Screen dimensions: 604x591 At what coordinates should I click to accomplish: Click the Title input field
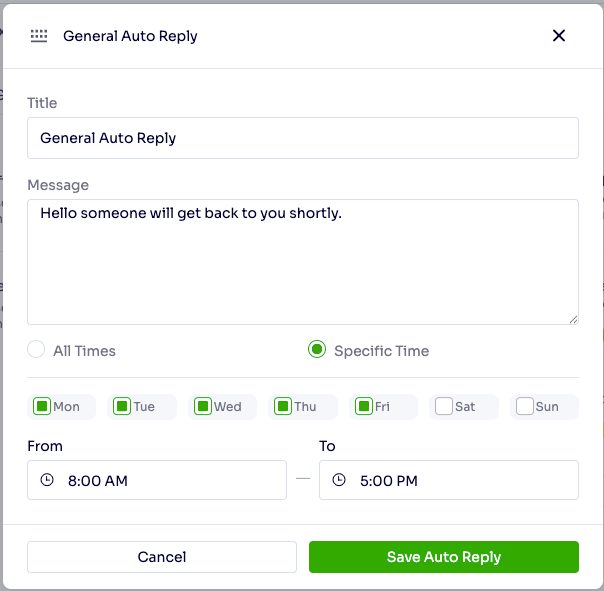click(302, 138)
